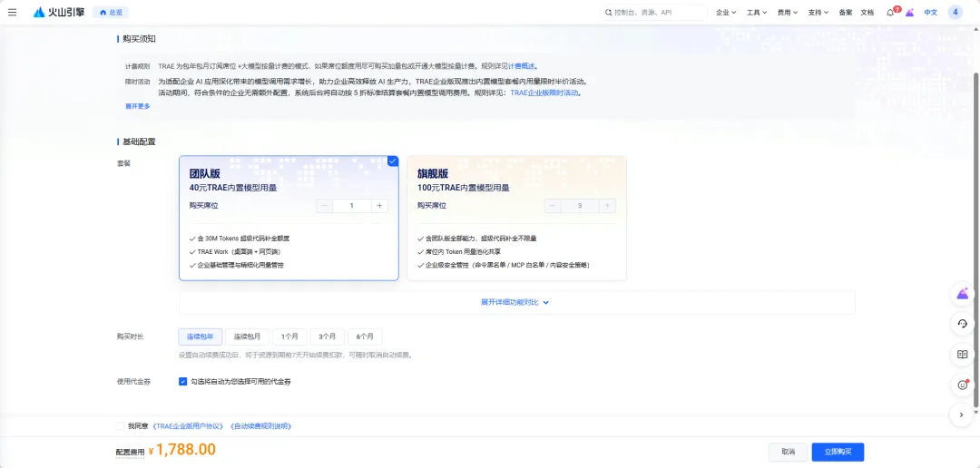Go to the 总览 overview button
The width and height of the screenshot is (980, 468).
pyautogui.click(x=112, y=12)
